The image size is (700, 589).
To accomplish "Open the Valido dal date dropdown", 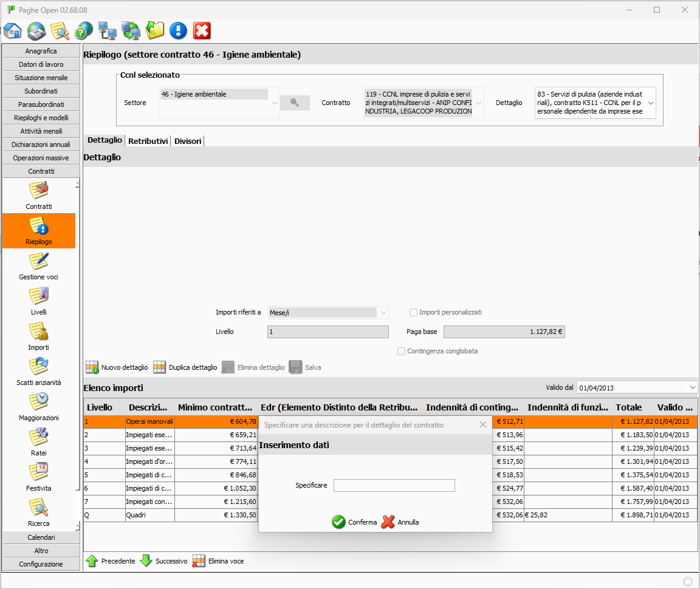I will tap(692, 387).
